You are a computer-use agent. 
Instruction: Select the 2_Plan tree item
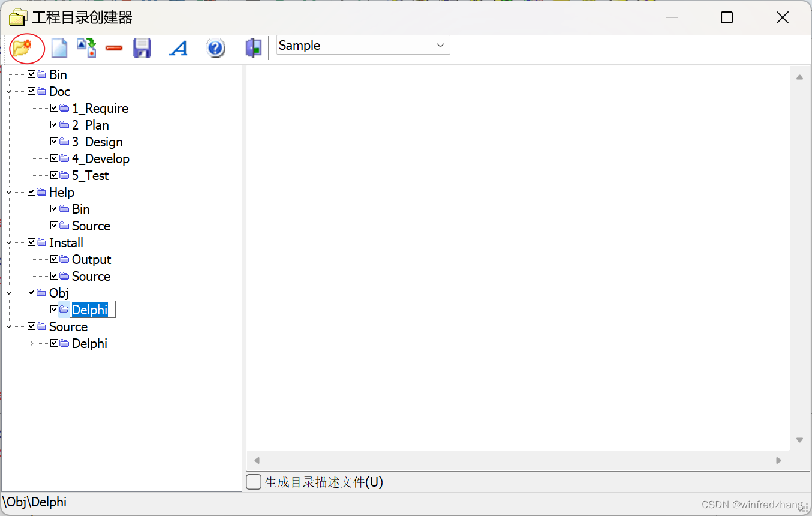click(x=91, y=125)
